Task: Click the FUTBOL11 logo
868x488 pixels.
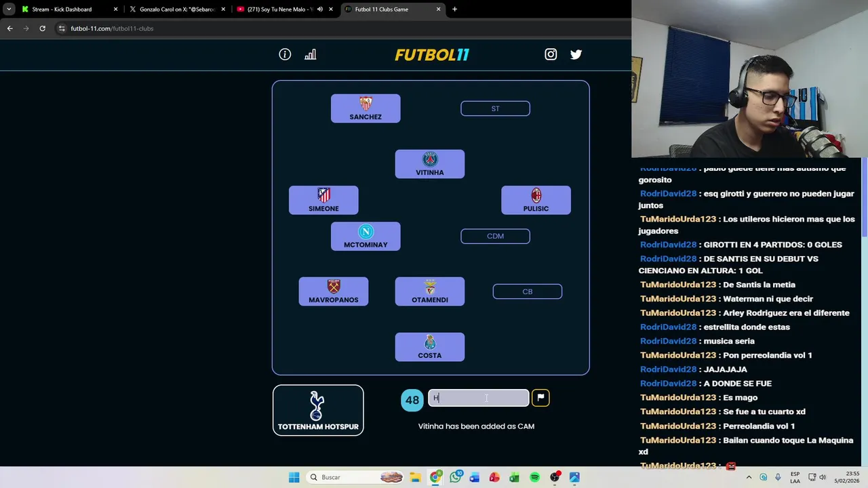Action: 432,55
